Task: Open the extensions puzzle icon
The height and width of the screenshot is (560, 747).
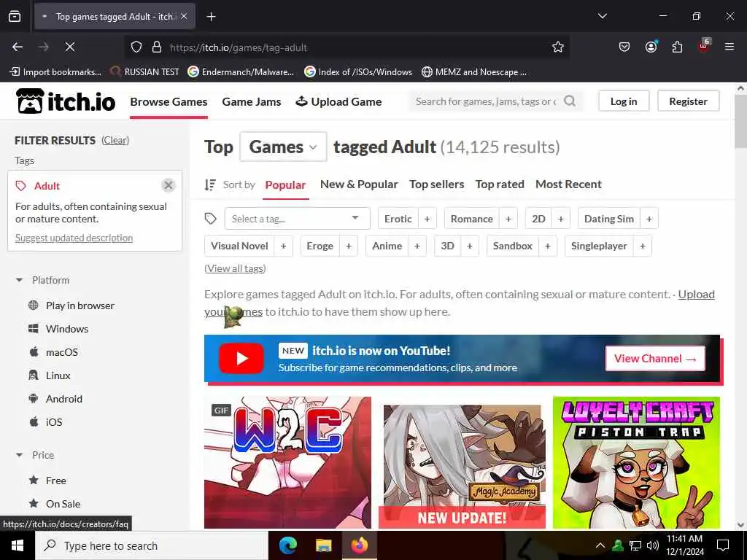Action: tap(677, 47)
